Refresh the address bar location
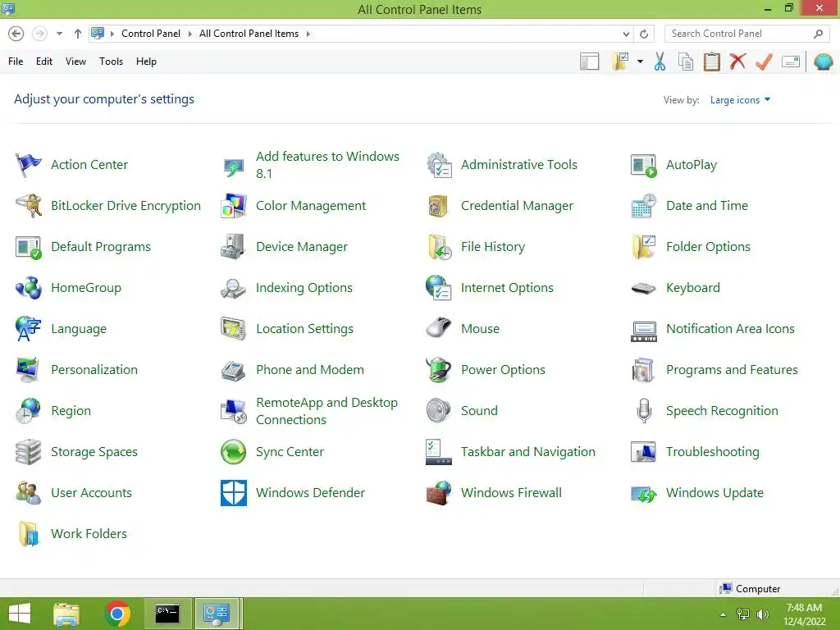840x630 pixels. pyautogui.click(x=644, y=34)
